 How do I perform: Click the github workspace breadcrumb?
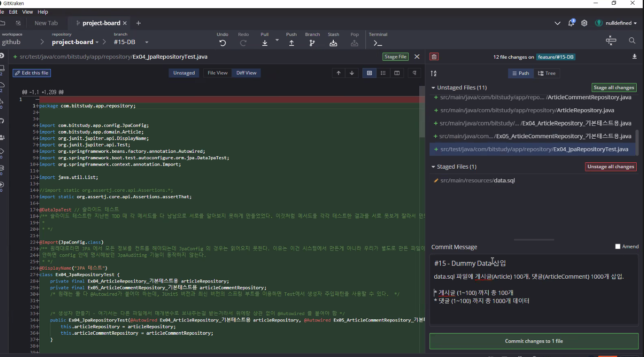(11, 42)
